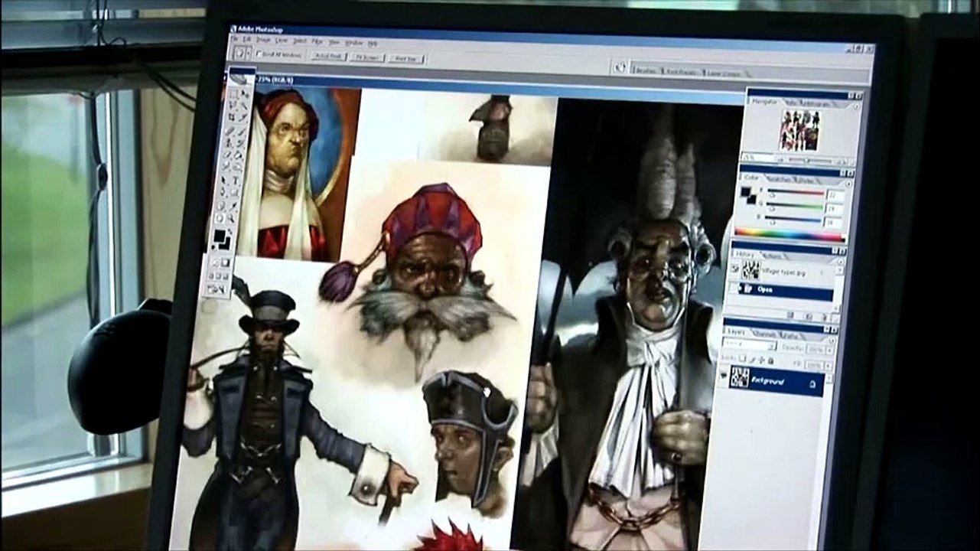Select the Magic Wand tool

pos(243,105)
